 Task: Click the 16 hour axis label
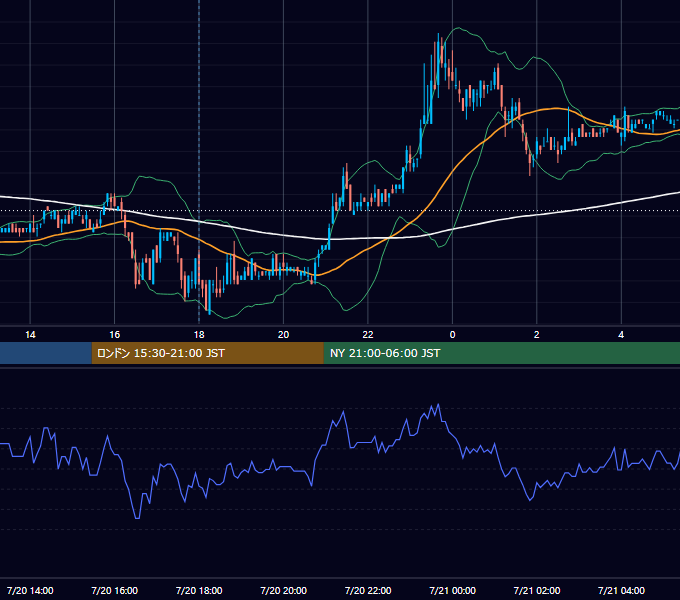pos(114,335)
